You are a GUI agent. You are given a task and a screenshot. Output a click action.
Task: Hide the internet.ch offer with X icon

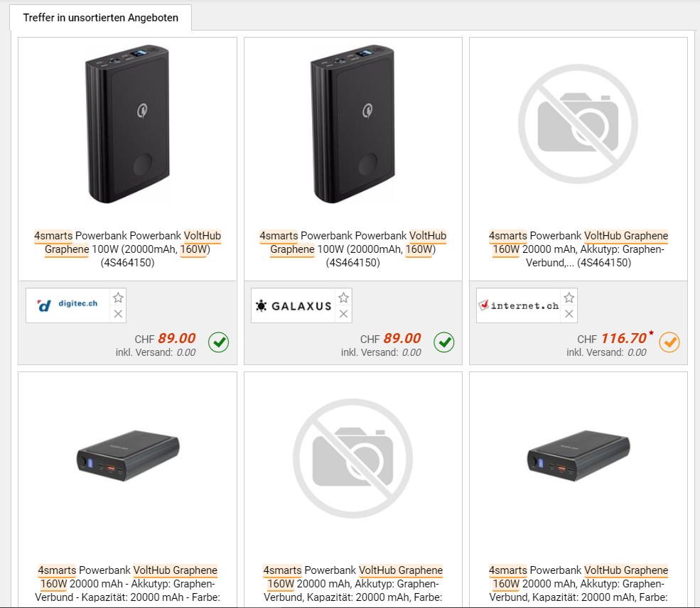point(569,314)
